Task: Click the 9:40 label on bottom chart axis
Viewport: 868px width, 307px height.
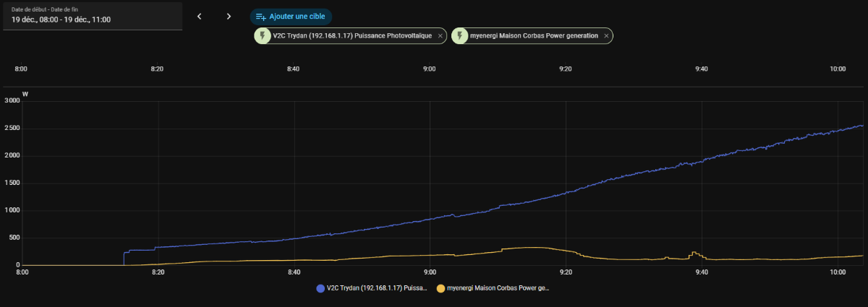Action: (x=702, y=272)
